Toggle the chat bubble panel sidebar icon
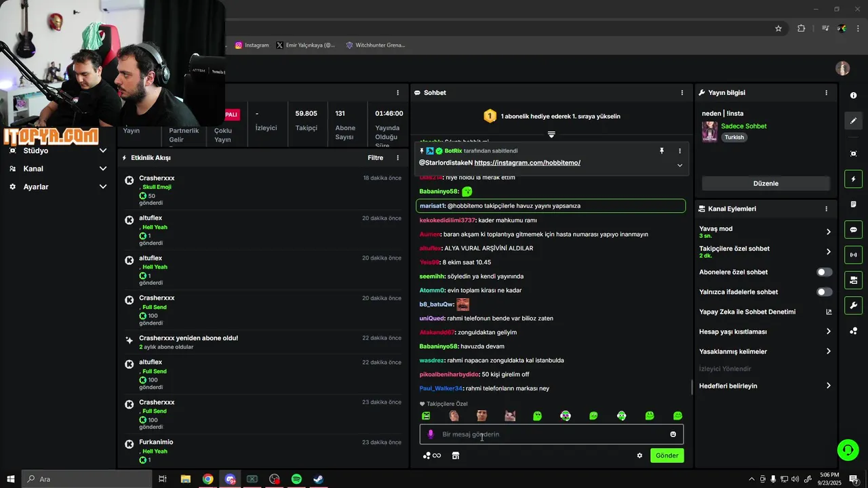The image size is (868, 488). (x=853, y=229)
